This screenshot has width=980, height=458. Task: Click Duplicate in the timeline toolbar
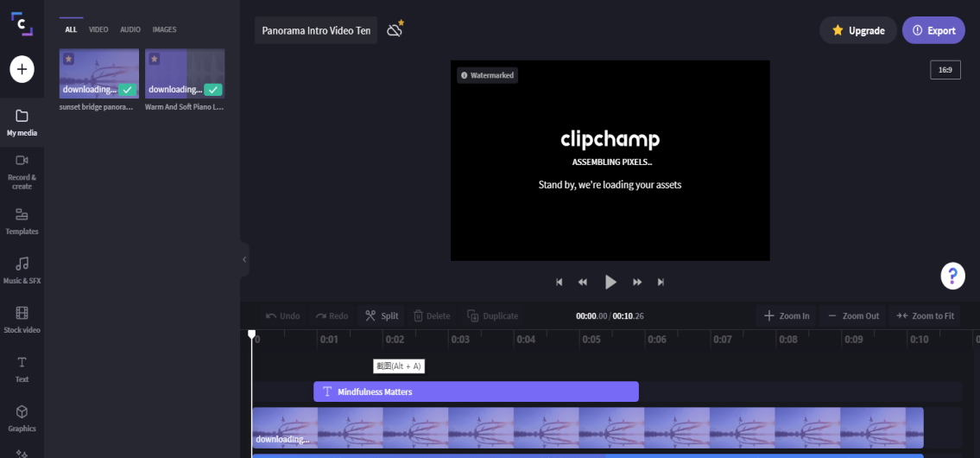coord(492,316)
